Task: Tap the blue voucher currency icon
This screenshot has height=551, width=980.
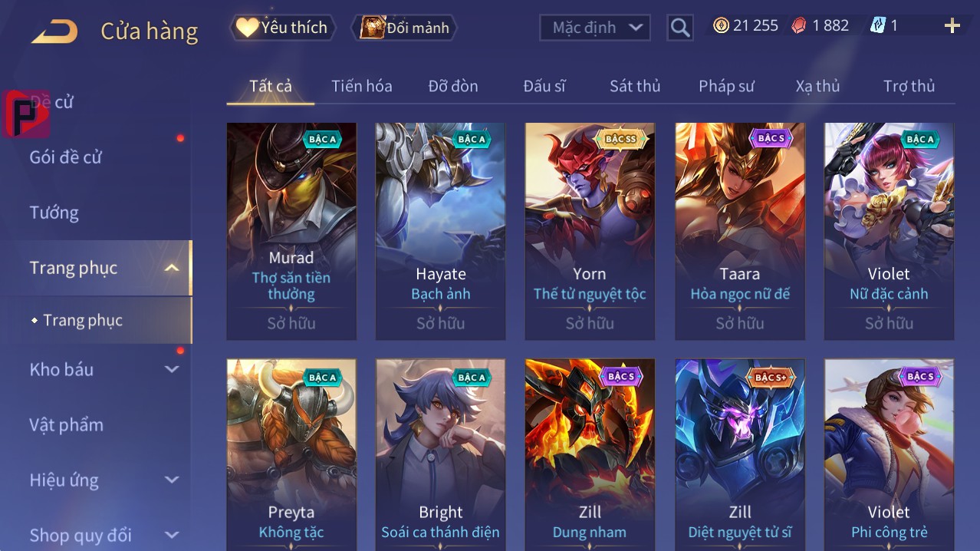Action: point(878,25)
